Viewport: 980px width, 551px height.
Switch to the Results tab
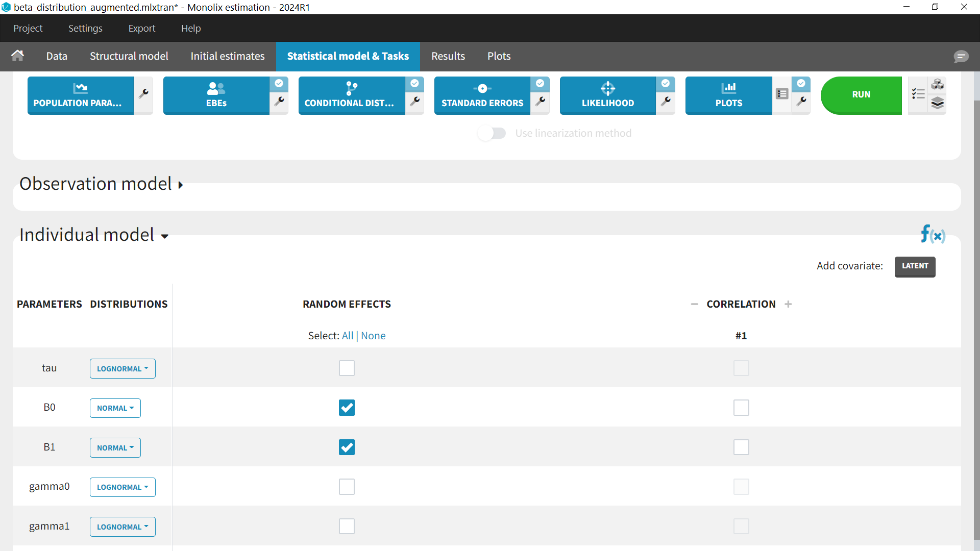coord(448,56)
